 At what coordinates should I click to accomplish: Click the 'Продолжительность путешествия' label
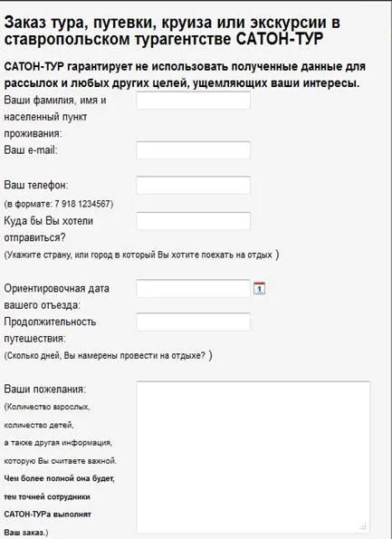(x=50, y=330)
